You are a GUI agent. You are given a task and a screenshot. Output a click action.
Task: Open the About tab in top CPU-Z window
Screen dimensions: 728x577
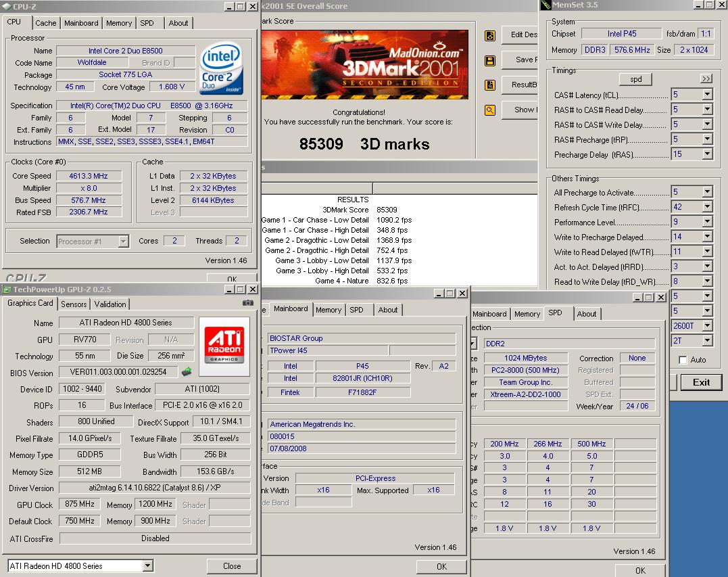click(178, 23)
